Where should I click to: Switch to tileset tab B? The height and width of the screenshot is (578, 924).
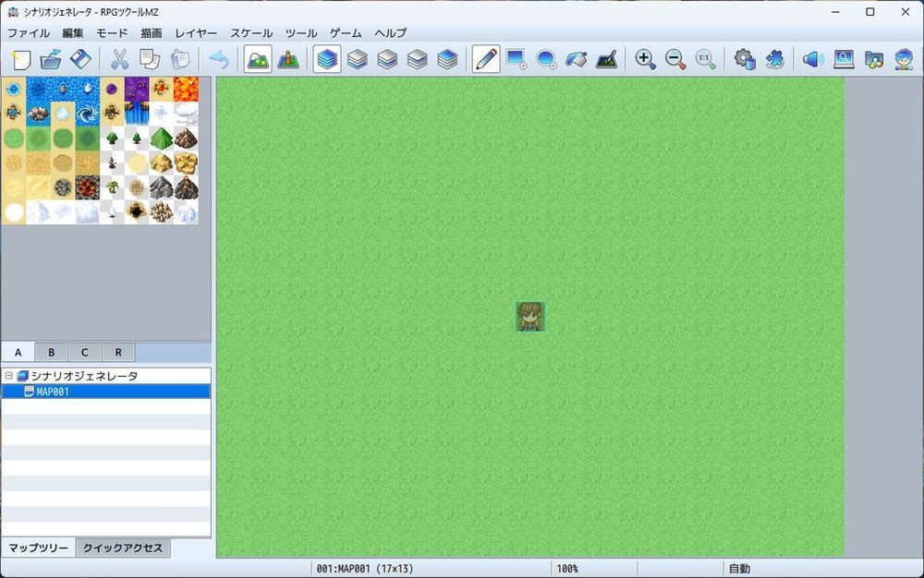coord(51,352)
